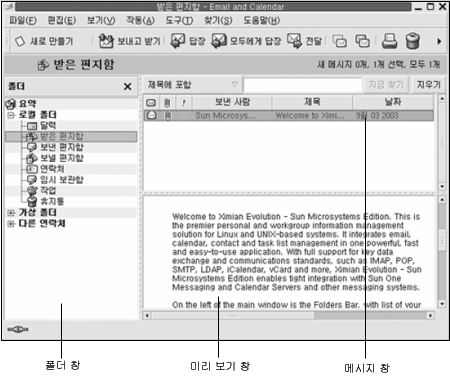Click the attachment paperclip column header
Viewport: 450px width, 381px height.
click(167, 103)
